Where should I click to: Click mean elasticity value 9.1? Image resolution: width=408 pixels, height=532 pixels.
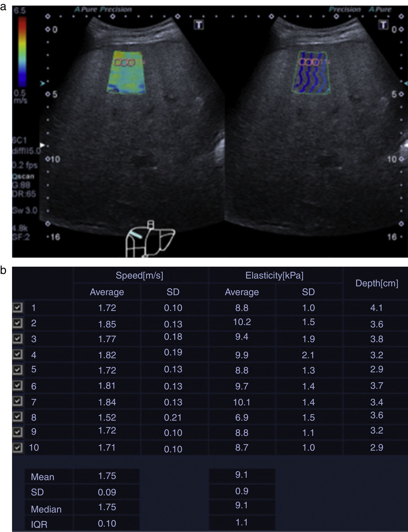(241, 475)
